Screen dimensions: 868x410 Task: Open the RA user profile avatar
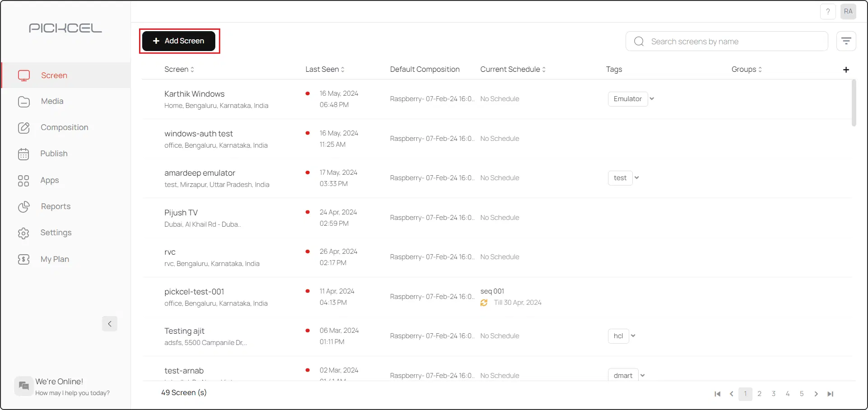848,12
